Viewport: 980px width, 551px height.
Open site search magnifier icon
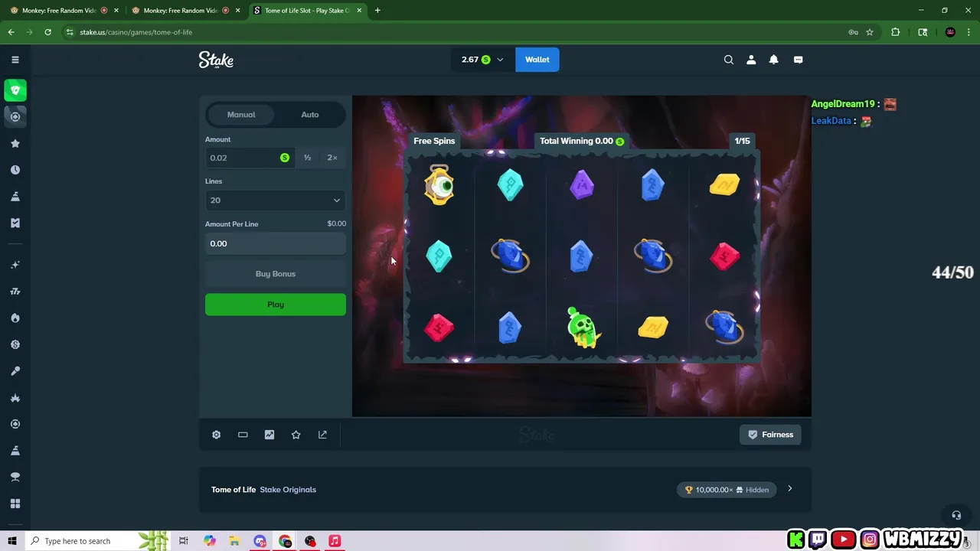729,60
